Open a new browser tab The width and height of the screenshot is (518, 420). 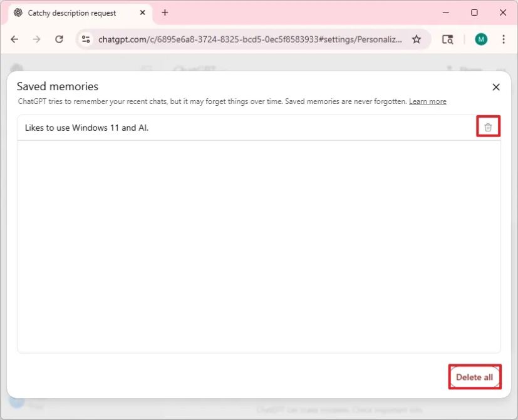click(x=165, y=13)
